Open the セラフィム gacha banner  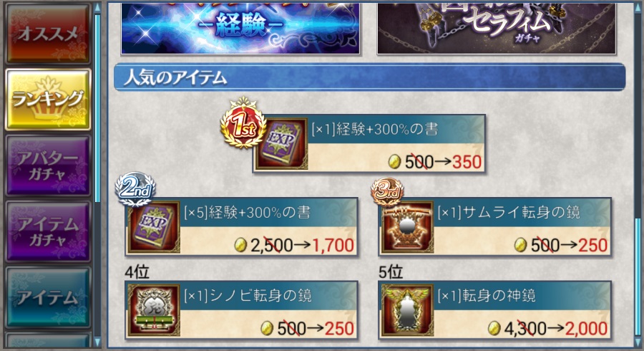pos(497,28)
